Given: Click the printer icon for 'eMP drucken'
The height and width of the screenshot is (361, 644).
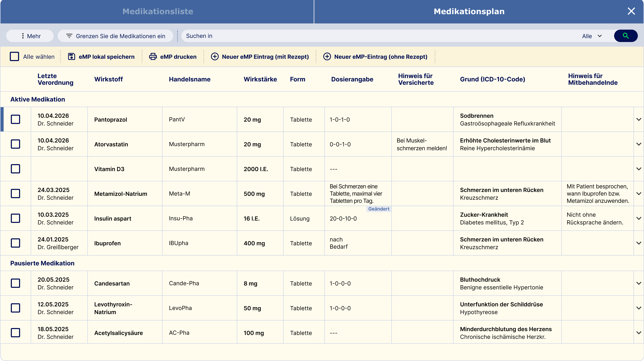Looking at the screenshot, I should (152, 56).
